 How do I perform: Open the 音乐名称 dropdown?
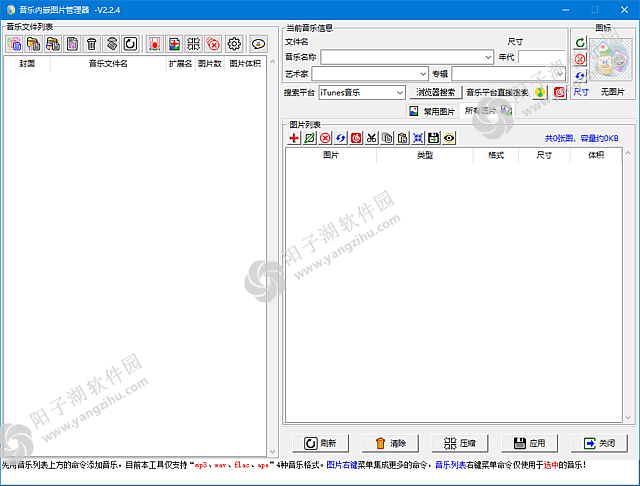488,57
